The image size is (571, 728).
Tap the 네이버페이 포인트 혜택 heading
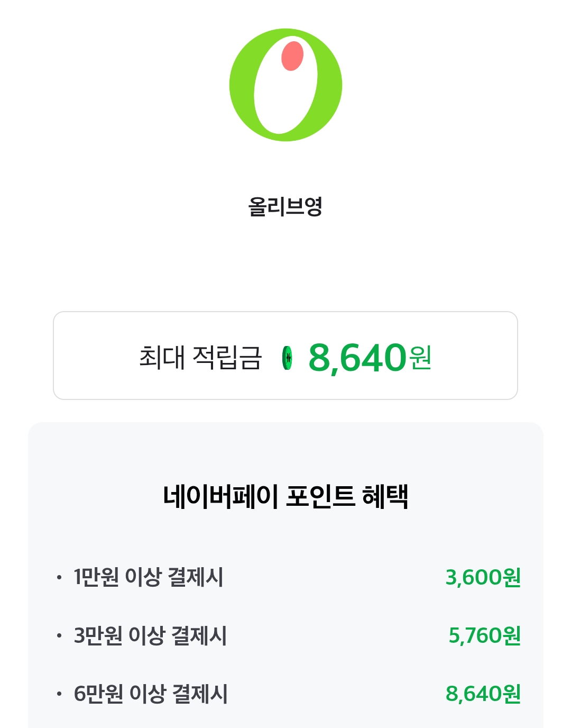[x=285, y=496]
